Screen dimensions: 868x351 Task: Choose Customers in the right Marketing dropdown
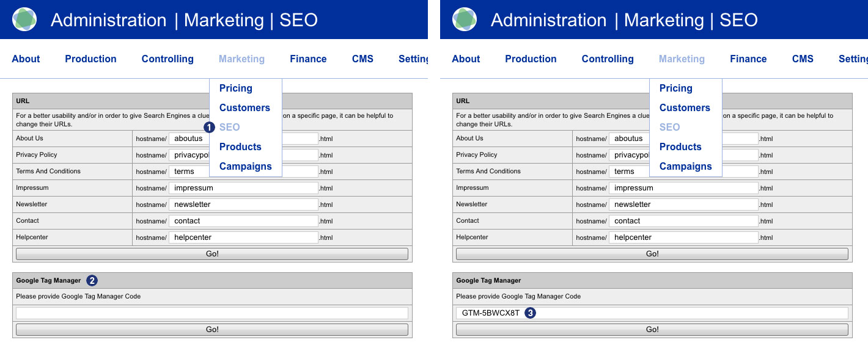point(685,108)
